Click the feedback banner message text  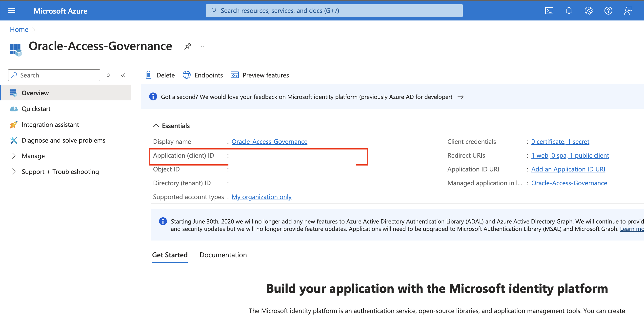click(307, 97)
